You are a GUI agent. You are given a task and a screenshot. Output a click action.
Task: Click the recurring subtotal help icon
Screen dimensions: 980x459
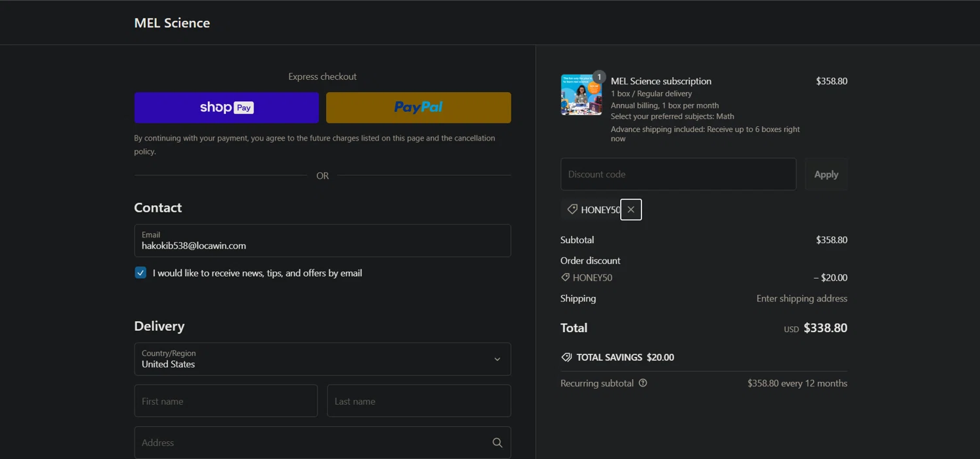(x=643, y=383)
